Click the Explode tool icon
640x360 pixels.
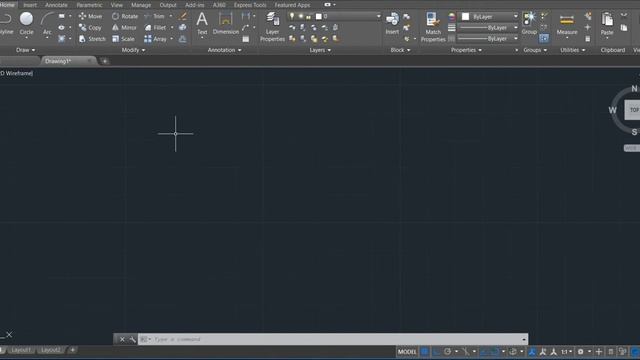[x=182, y=27]
